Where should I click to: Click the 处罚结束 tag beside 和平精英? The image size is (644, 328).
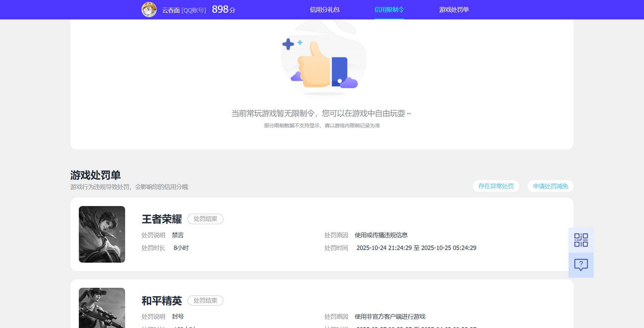click(x=205, y=301)
